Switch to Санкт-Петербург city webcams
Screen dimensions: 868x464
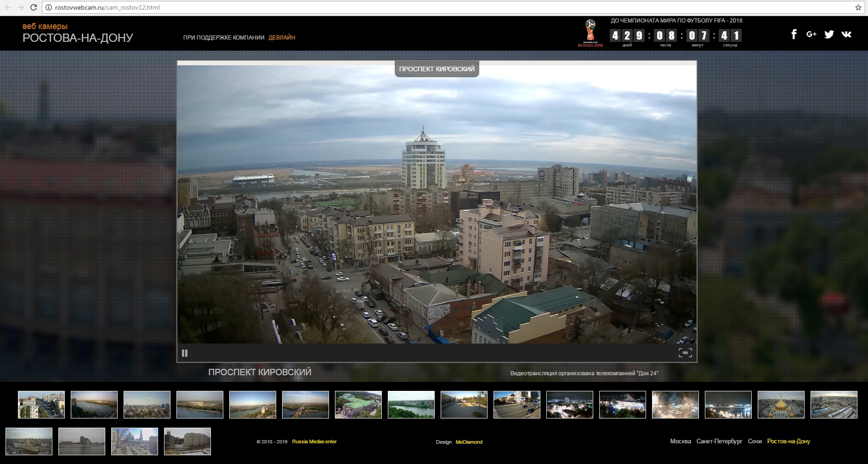point(719,441)
